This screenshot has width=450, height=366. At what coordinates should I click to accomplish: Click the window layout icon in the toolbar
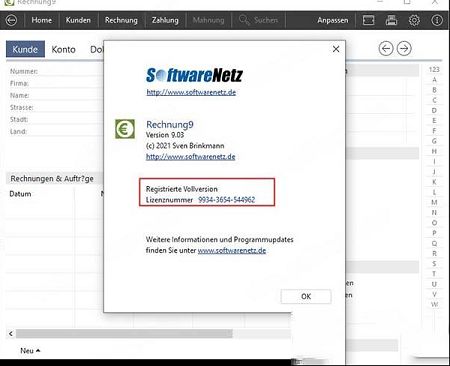point(368,20)
